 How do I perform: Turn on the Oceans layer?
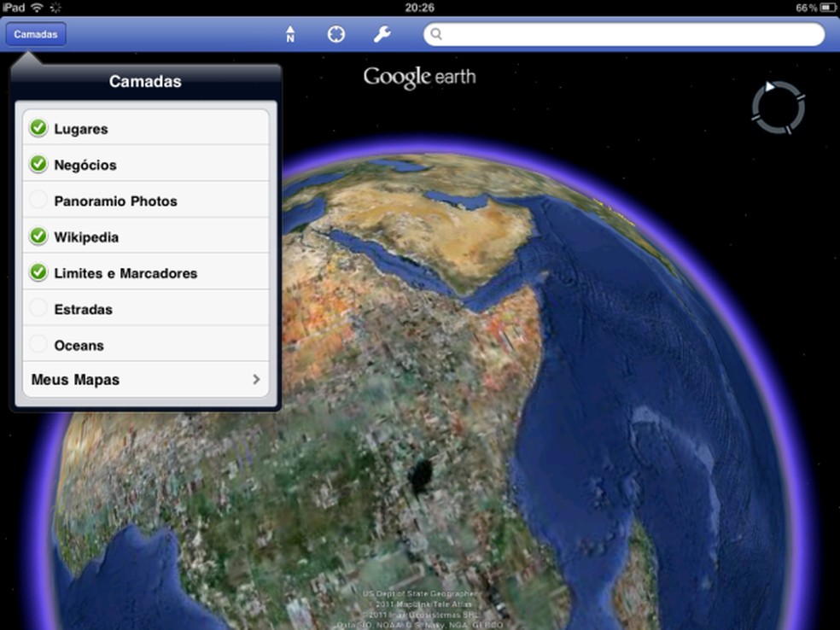[38, 344]
